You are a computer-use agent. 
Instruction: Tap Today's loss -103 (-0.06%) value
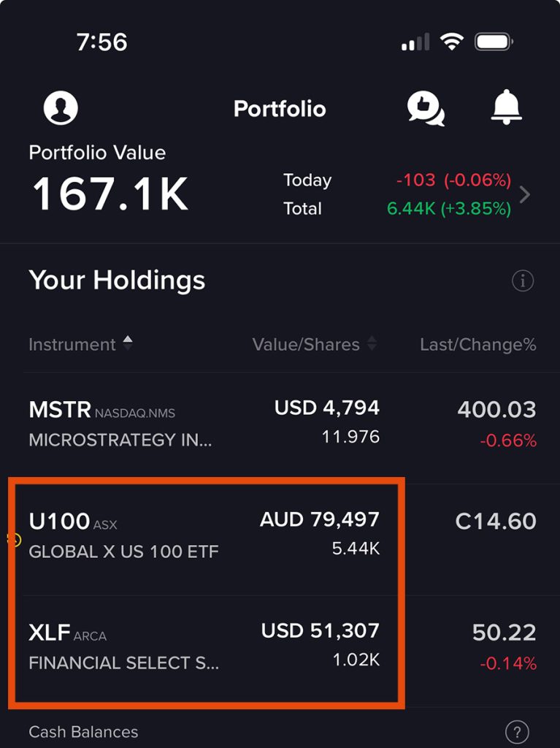click(x=453, y=180)
